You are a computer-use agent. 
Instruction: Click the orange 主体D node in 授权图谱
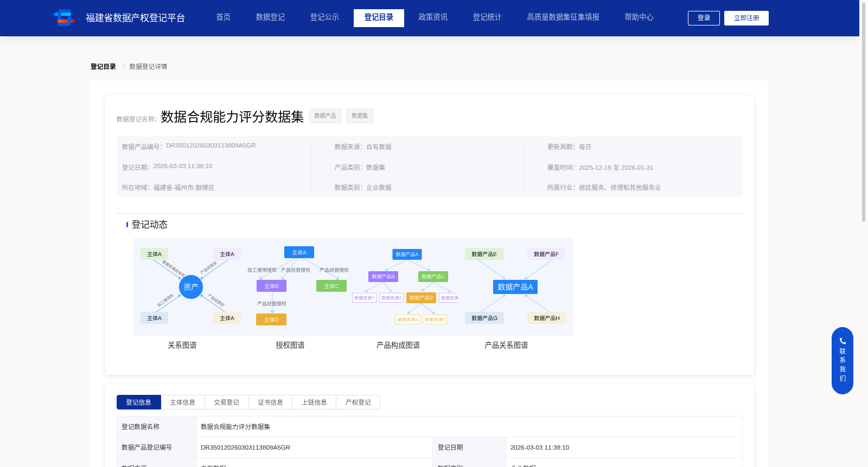tap(271, 319)
